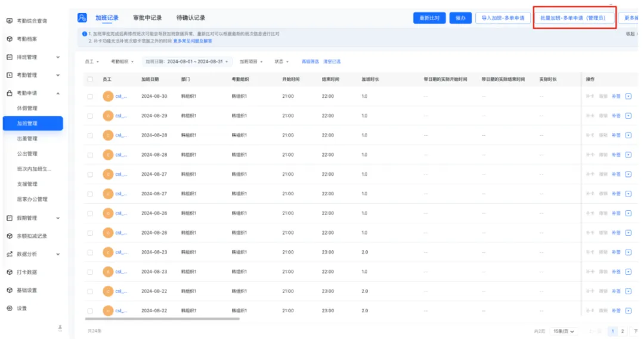Screen dimensions: 644x339
Task: Click the 排班管理 icon in the sidebar
Action: click(10, 57)
